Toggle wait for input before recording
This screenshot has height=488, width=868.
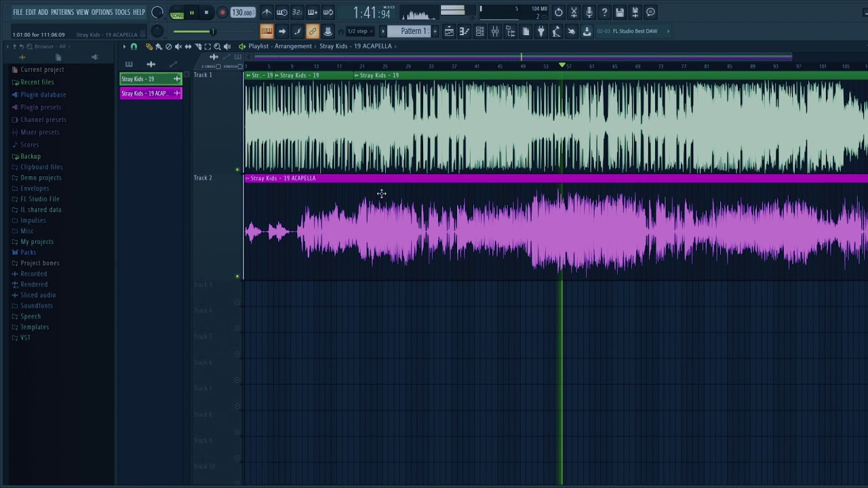[x=282, y=12]
